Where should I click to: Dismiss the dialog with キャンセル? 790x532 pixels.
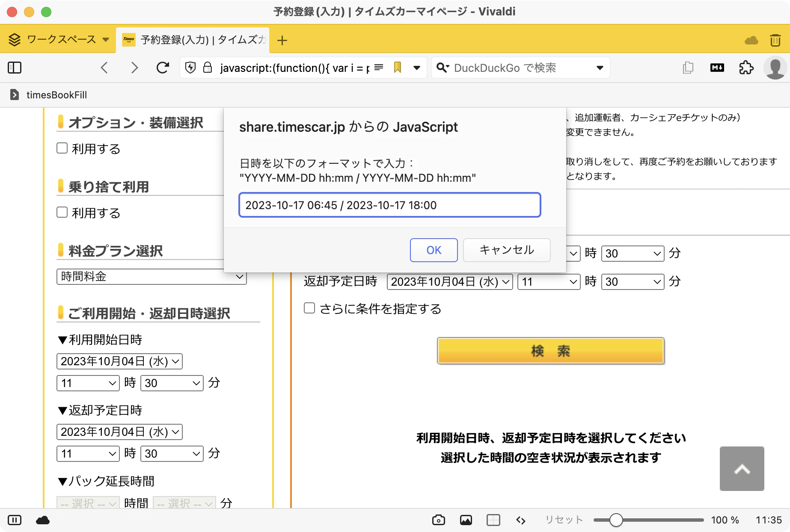tap(507, 250)
